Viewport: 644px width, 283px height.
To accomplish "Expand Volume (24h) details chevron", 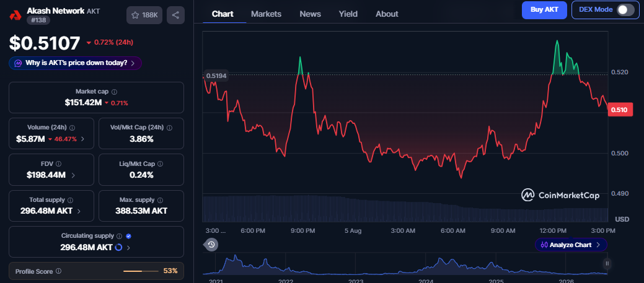I will 82,139.
